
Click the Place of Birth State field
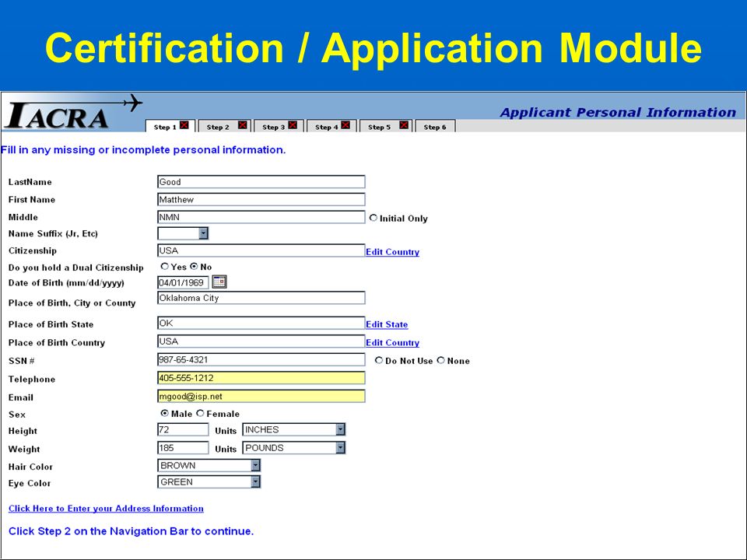(261, 323)
